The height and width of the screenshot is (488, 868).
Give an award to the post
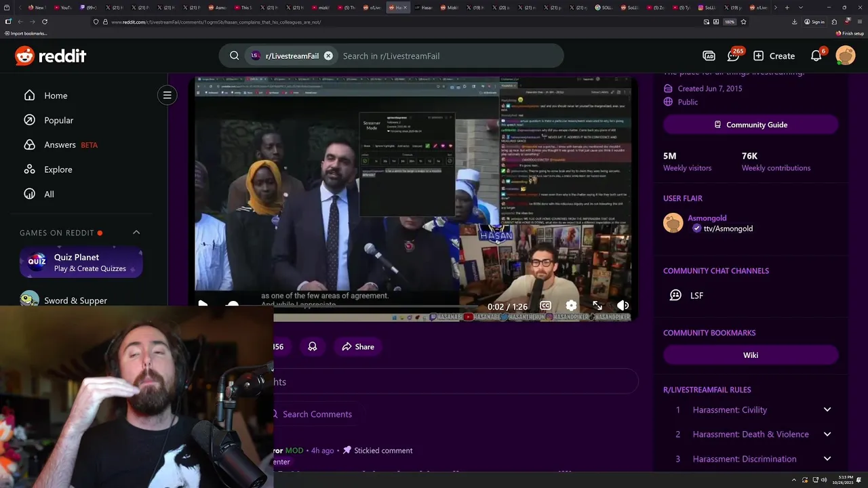click(x=313, y=346)
